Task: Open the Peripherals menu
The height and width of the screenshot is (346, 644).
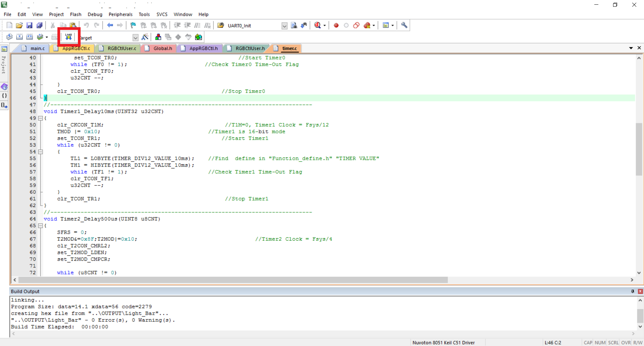Action: 121,14
